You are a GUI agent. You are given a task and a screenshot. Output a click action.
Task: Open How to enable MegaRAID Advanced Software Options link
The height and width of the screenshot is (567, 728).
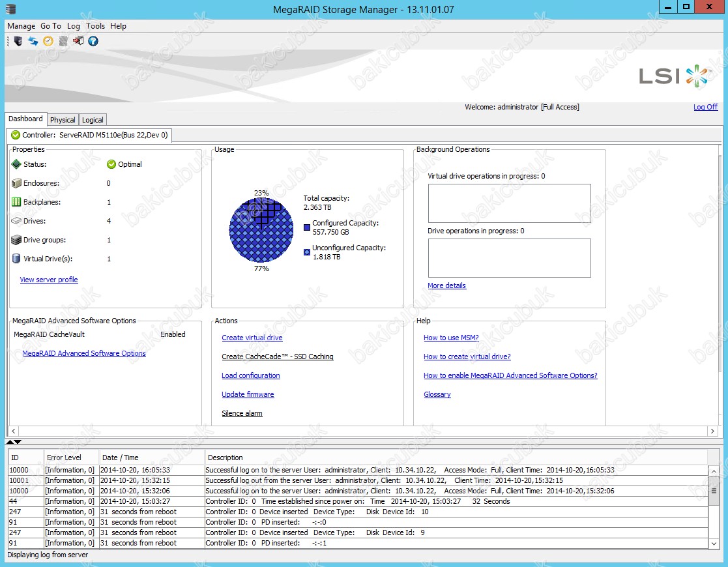click(510, 375)
